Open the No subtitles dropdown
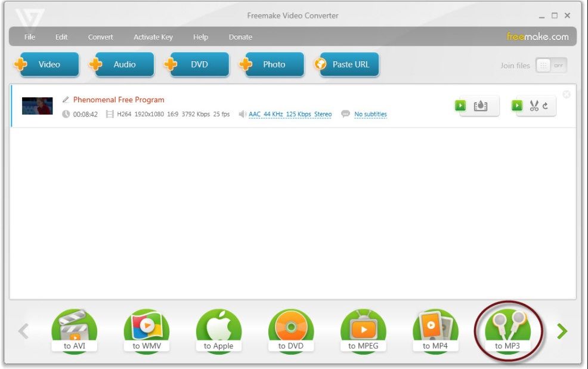The image size is (588, 369). coord(370,114)
